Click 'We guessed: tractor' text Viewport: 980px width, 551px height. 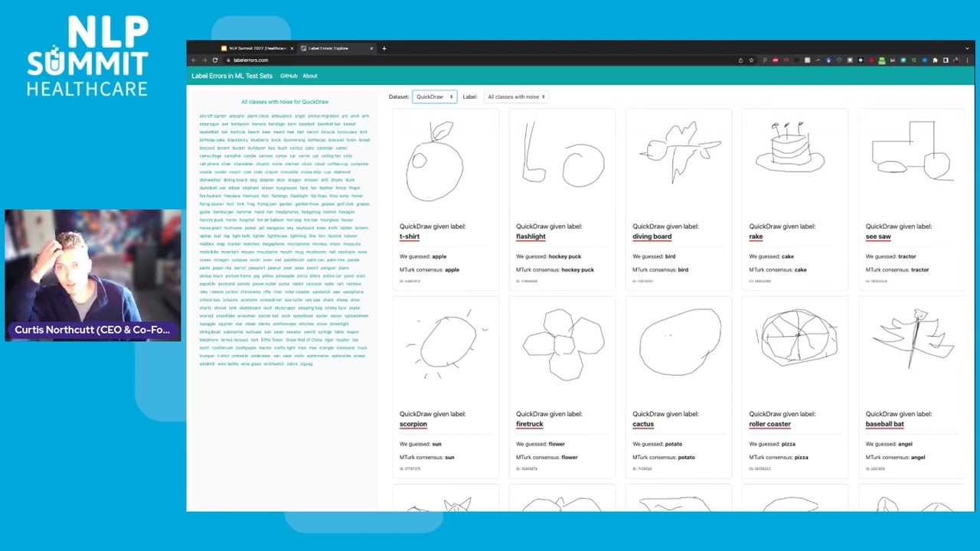click(x=891, y=256)
